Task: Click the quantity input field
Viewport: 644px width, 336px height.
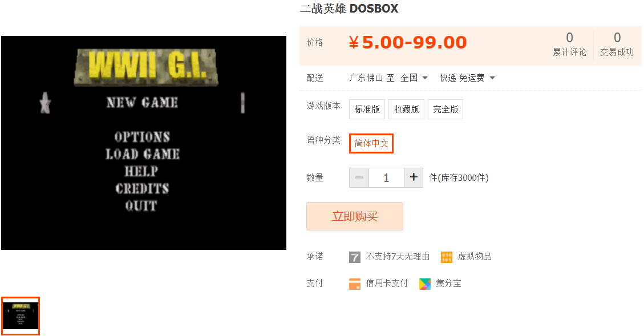Action: click(387, 177)
